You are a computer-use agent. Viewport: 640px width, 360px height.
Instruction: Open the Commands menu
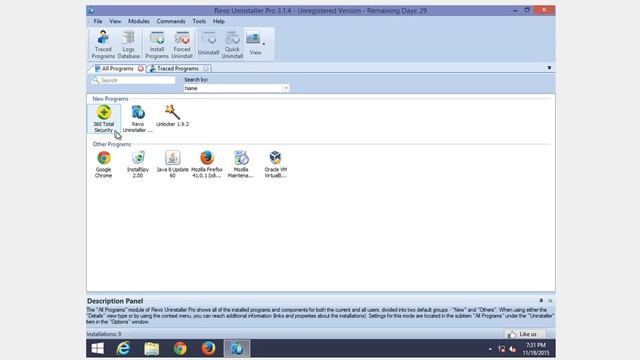(x=171, y=21)
